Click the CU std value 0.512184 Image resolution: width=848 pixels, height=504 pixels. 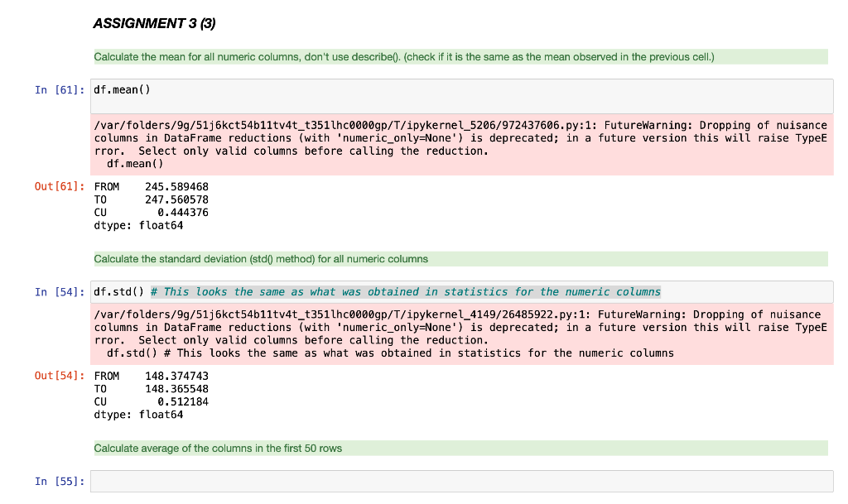coord(183,402)
